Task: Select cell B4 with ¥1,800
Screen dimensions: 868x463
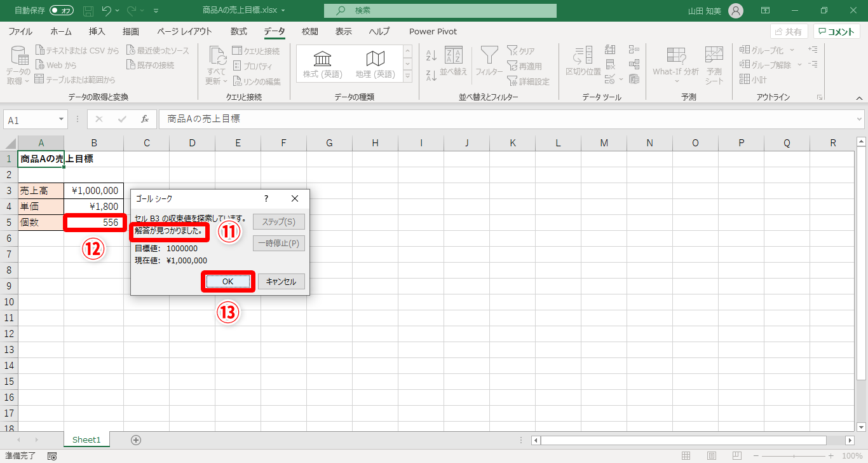Action: (94, 206)
